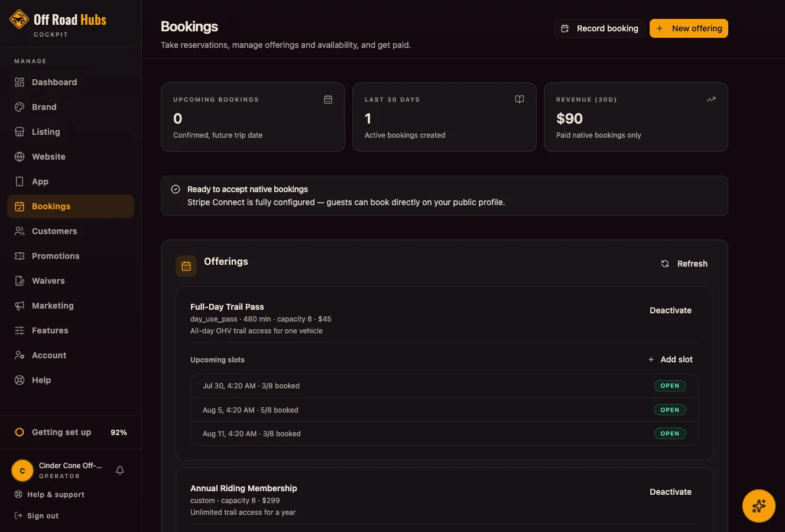
Task: Click the Website globe icon
Action: [20, 157]
